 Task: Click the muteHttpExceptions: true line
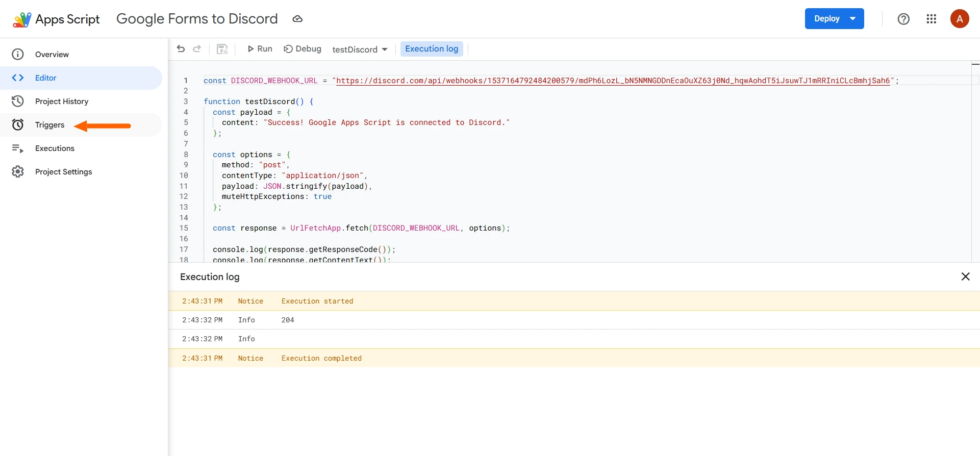click(x=277, y=196)
